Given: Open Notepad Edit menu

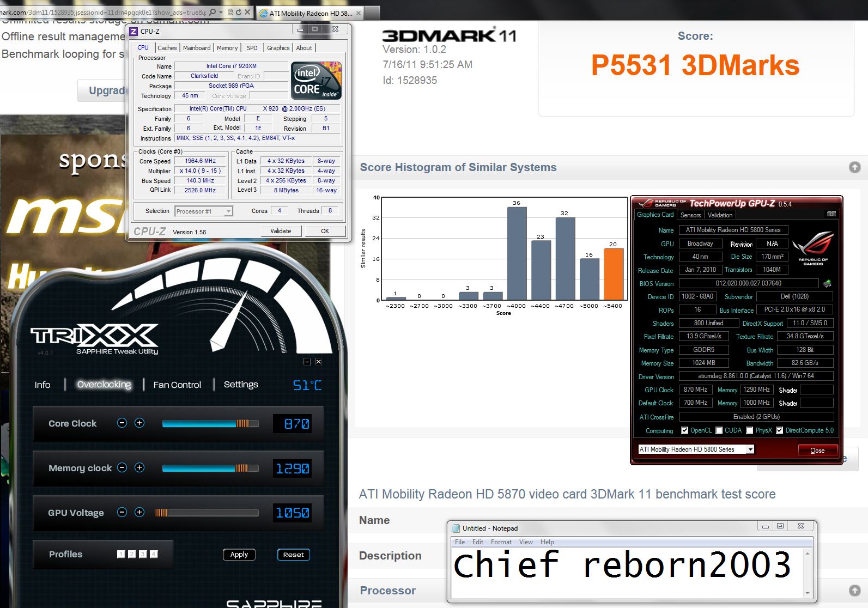Looking at the screenshot, I should point(478,542).
